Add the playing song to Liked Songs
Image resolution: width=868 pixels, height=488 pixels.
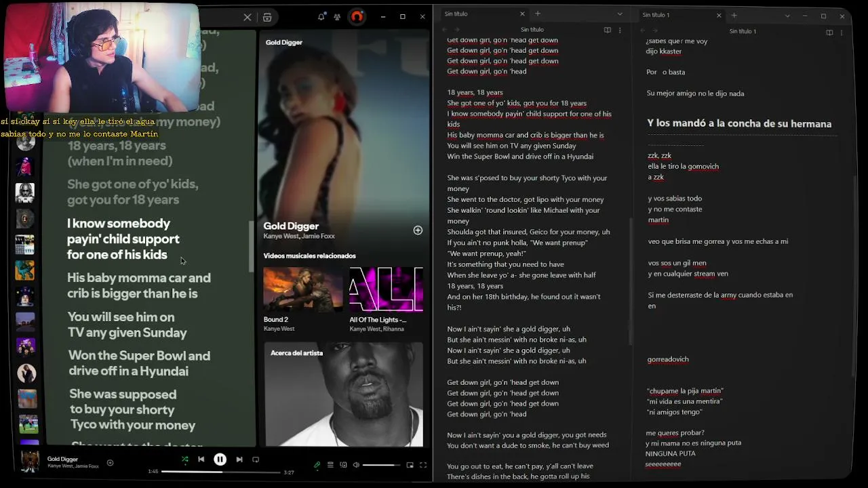click(110, 463)
